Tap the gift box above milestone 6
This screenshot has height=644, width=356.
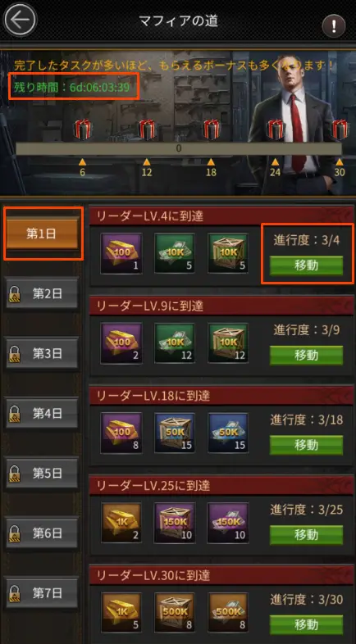coord(83,129)
